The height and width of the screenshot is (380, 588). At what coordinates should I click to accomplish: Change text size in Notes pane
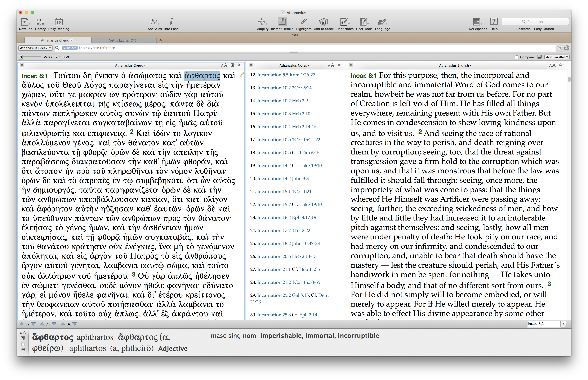click(331, 65)
